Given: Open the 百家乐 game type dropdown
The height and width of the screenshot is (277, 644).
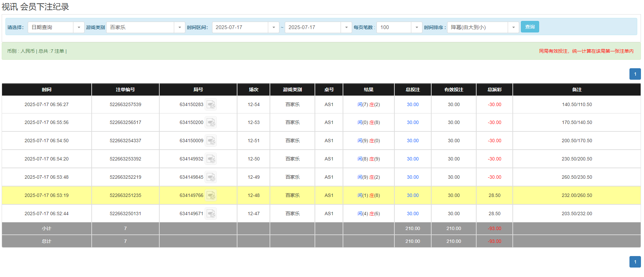Looking at the screenshot, I should 179,27.
